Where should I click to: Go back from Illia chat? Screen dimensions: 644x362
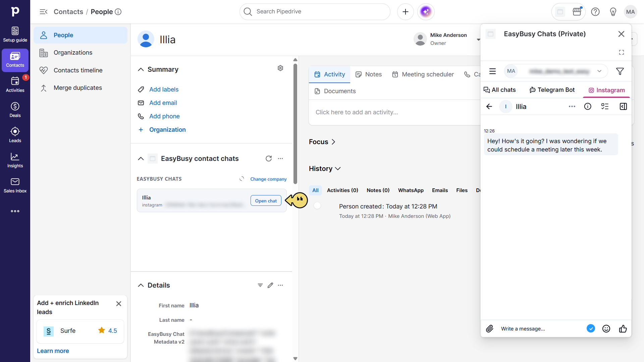tap(489, 107)
